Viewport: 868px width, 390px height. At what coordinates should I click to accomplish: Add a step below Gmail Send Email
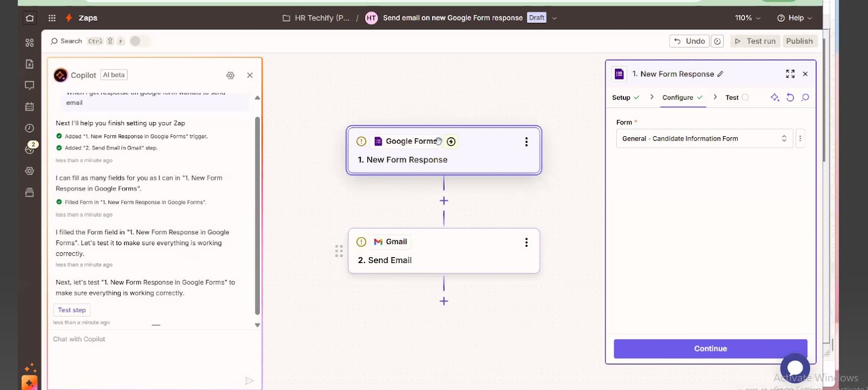coord(444,301)
